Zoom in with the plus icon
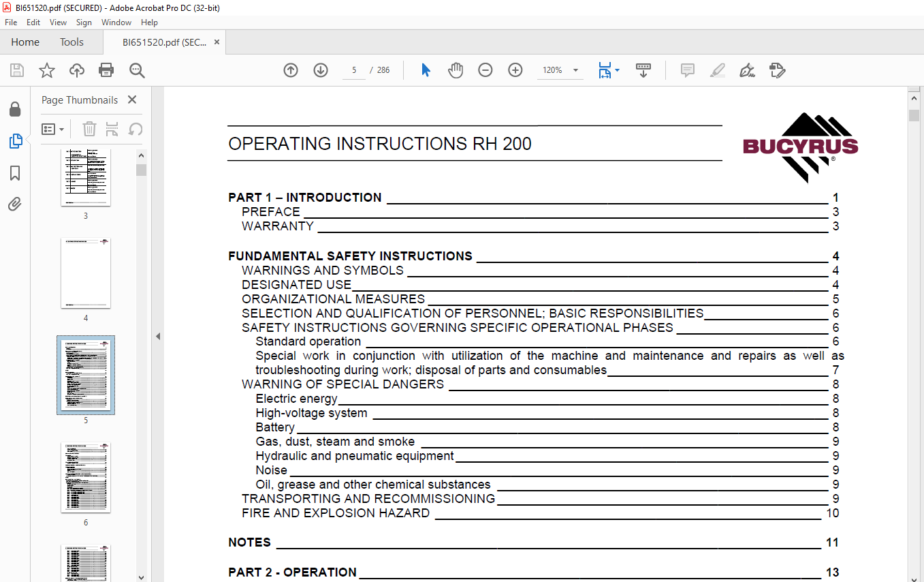 [515, 70]
